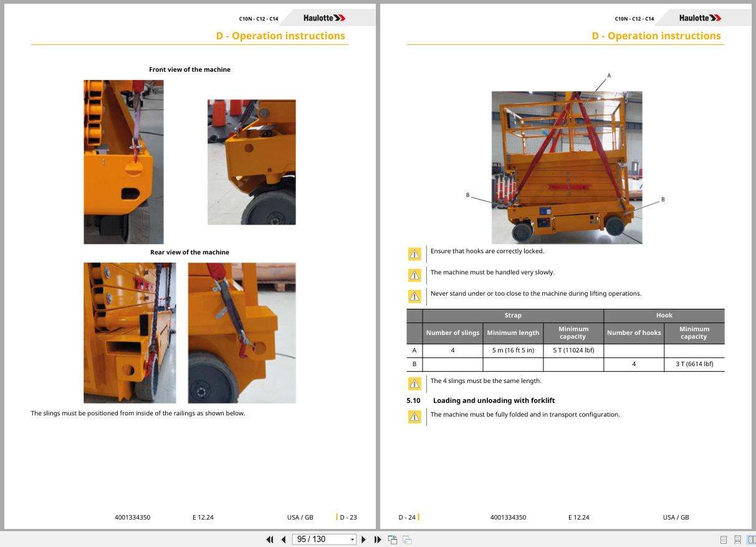Click the row A label in the table
The height and width of the screenshot is (547, 756).
[x=414, y=350]
